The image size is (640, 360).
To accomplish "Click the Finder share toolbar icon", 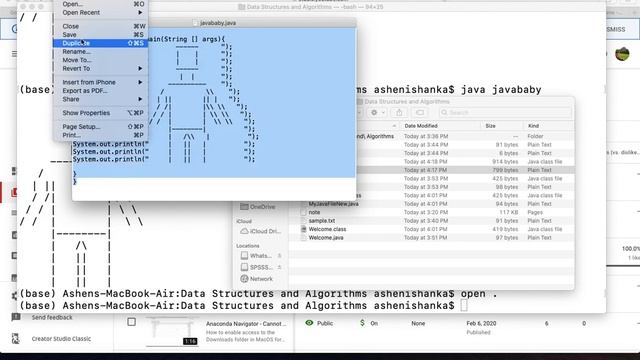I will (399, 112).
